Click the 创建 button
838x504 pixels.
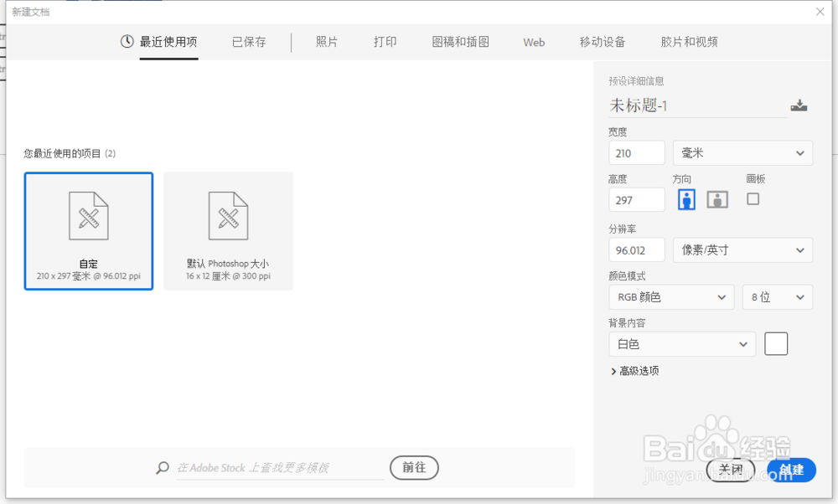pyautogui.click(x=790, y=469)
